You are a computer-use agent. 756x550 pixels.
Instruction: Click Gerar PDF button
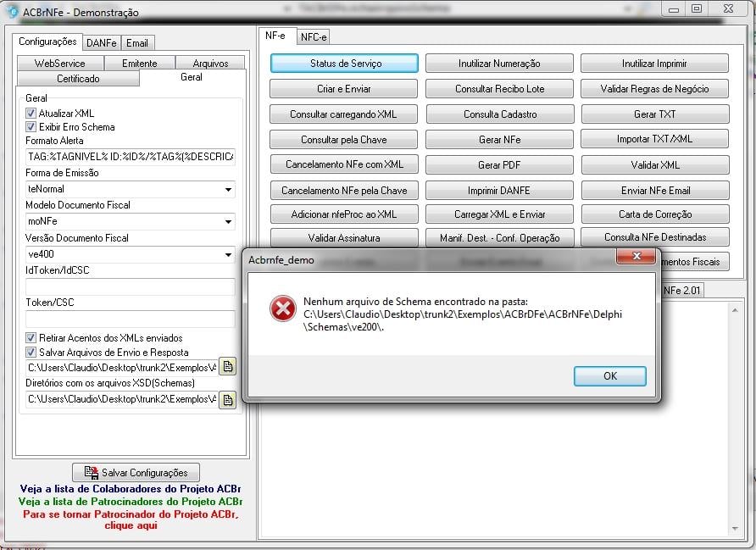[499, 165]
